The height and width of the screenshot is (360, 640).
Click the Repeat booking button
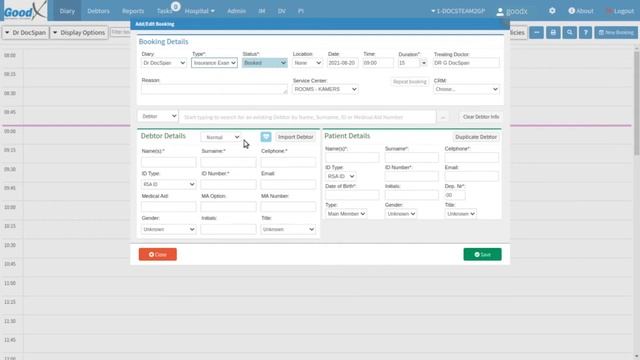pos(409,82)
